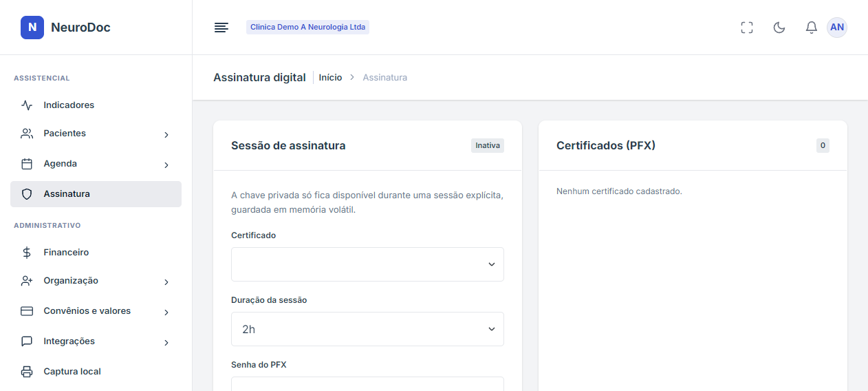Click the Senha do PFX label
868x391 pixels.
(x=259, y=365)
